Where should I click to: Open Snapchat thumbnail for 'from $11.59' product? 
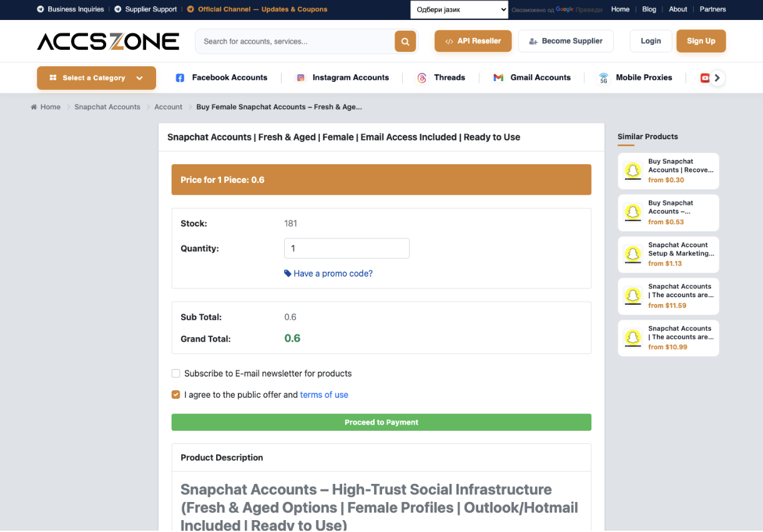tap(633, 296)
